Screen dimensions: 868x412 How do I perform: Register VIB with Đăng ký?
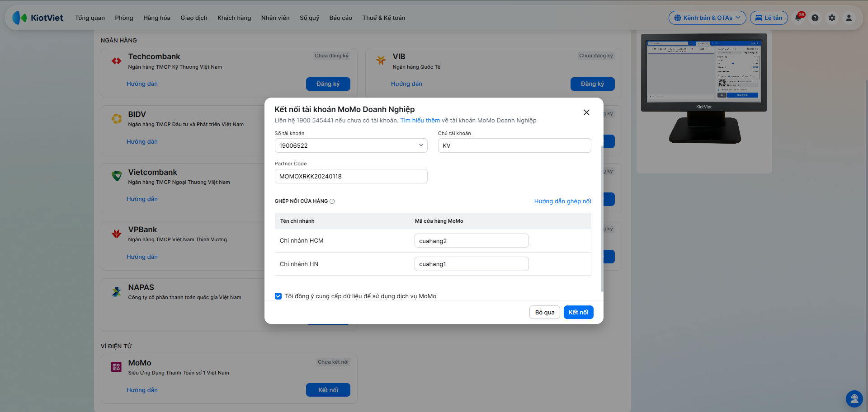coord(593,84)
